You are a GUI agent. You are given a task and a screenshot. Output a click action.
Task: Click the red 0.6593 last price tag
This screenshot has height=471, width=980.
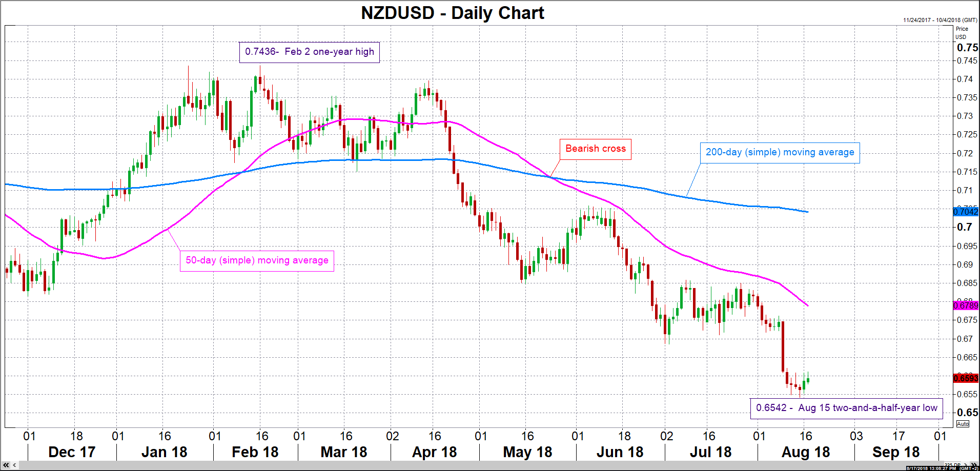click(x=965, y=378)
